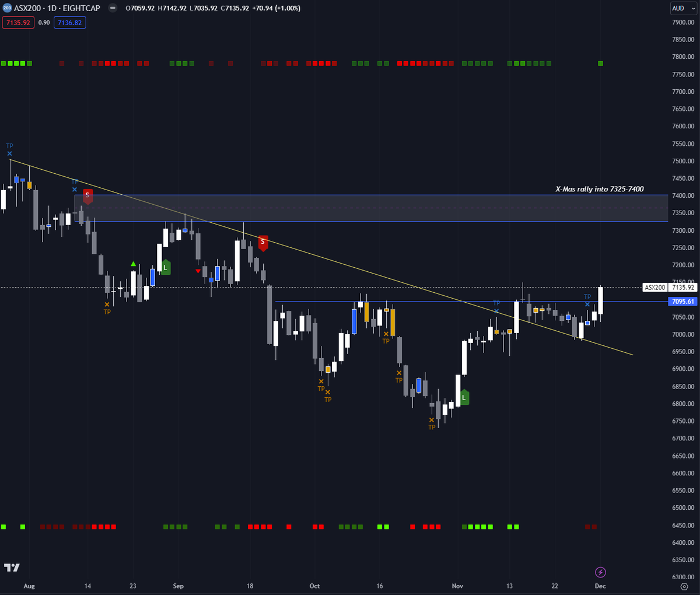Click the green up-triangle signal marker
Screen dimensions: 700x595
click(x=134, y=264)
